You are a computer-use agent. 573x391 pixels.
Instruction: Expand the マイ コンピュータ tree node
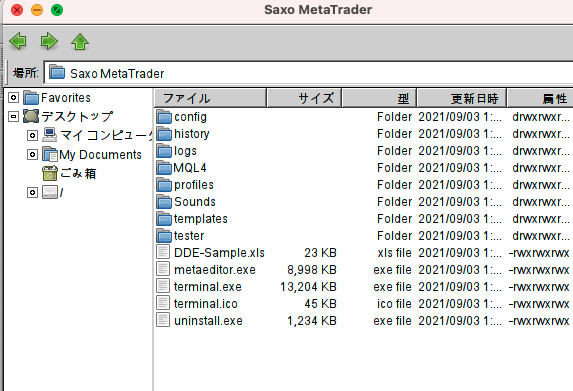coord(33,136)
